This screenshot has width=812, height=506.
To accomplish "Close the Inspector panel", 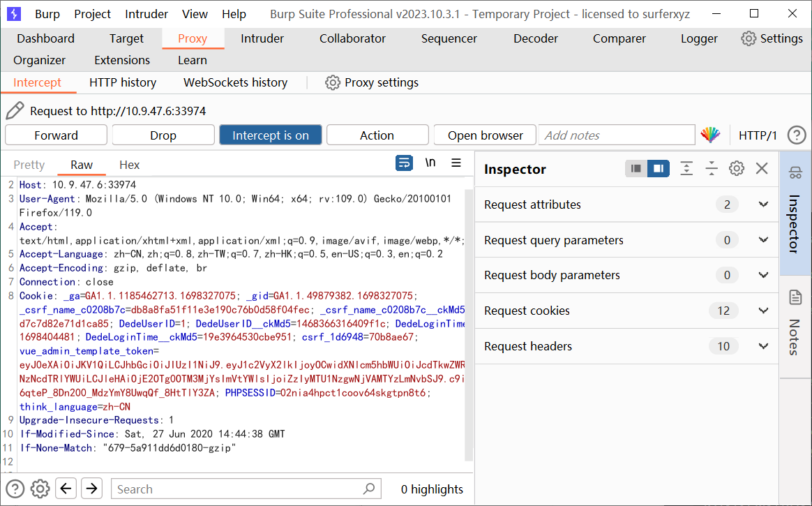I will (762, 168).
